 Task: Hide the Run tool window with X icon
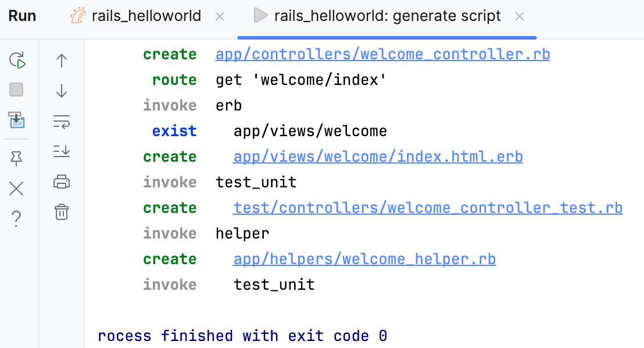[16, 189]
